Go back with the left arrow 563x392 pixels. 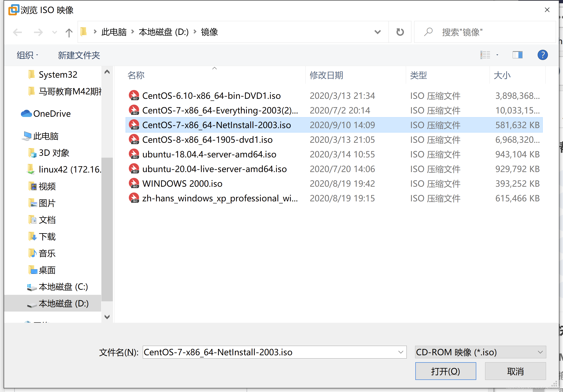[x=17, y=32]
